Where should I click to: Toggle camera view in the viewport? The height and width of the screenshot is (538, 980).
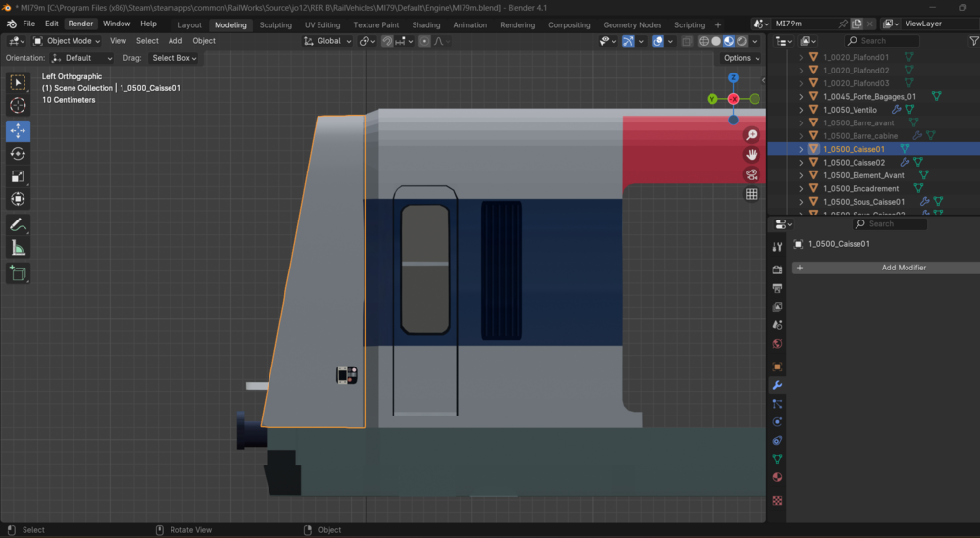click(752, 175)
